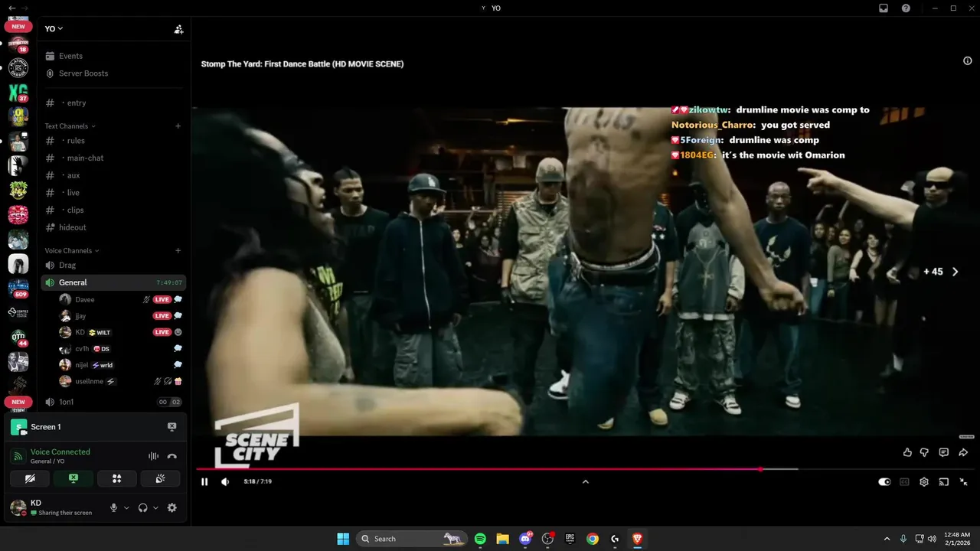Click the red progress bar playhead marker
980x551 pixels.
click(x=760, y=469)
